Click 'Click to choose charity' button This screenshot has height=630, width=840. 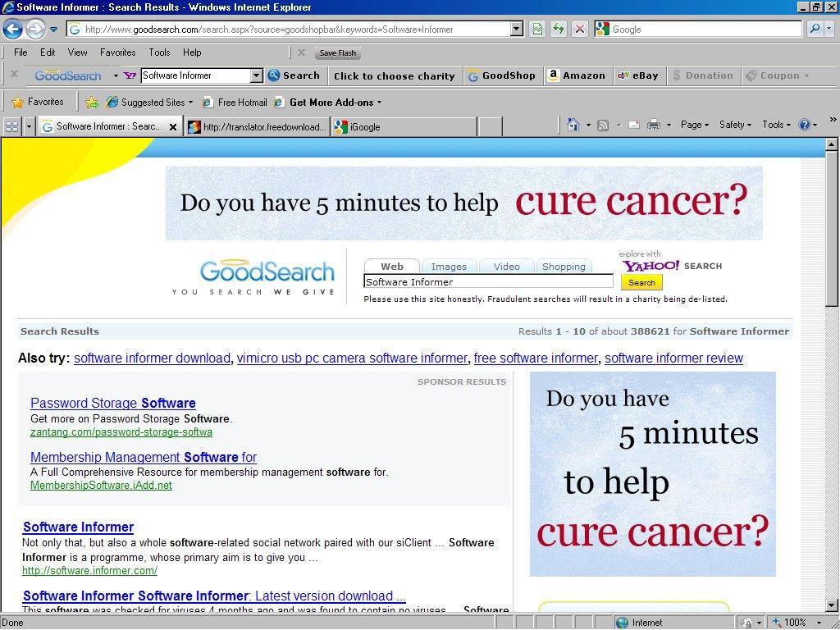pyautogui.click(x=395, y=76)
